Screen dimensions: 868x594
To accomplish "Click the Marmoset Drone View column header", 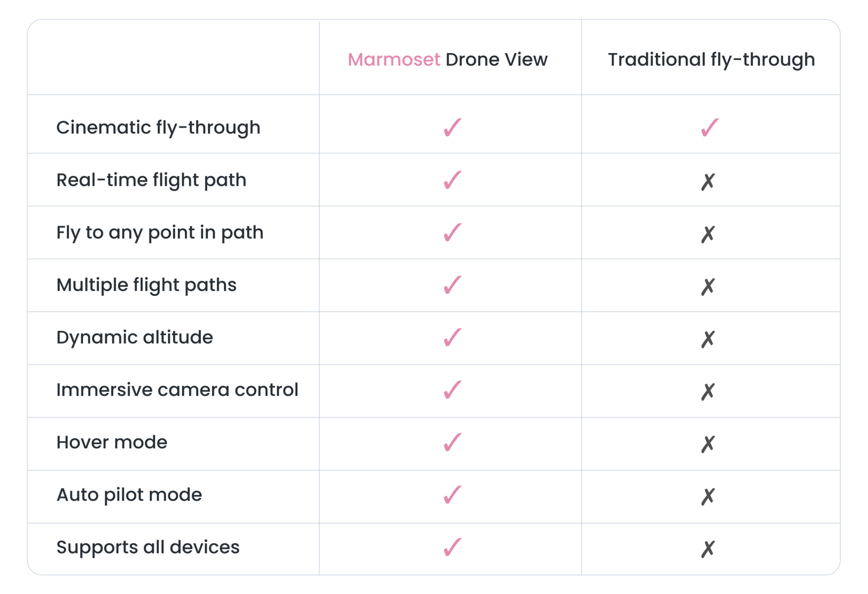I will pyautogui.click(x=448, y=60).
